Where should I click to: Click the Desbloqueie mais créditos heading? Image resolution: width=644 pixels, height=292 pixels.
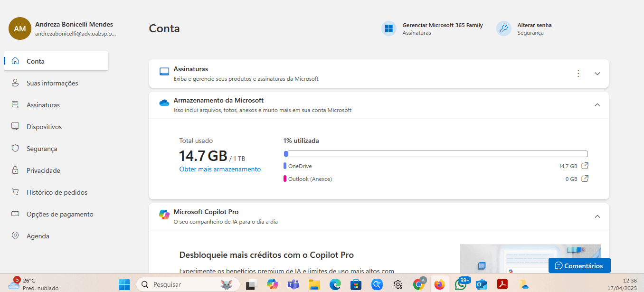click(266, 255)
